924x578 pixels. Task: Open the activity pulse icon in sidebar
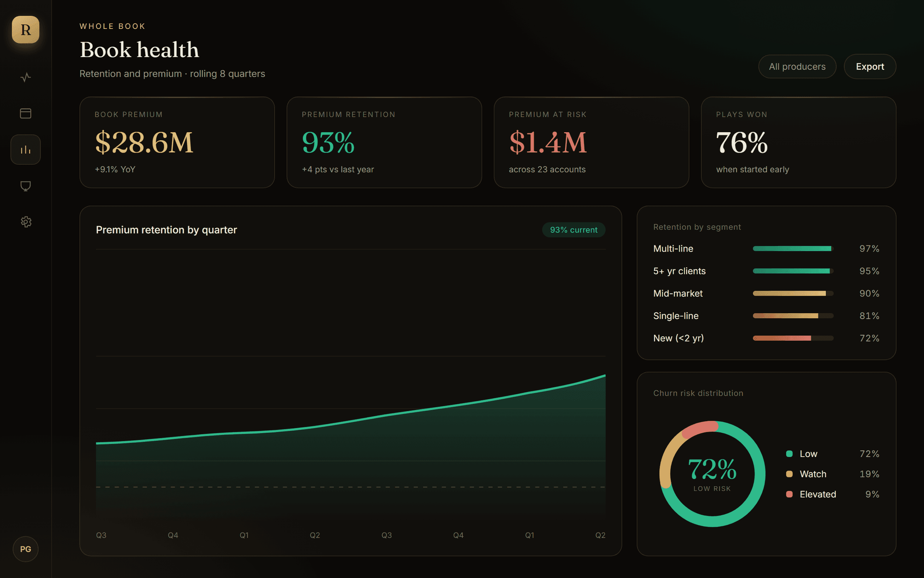[25, 77]
